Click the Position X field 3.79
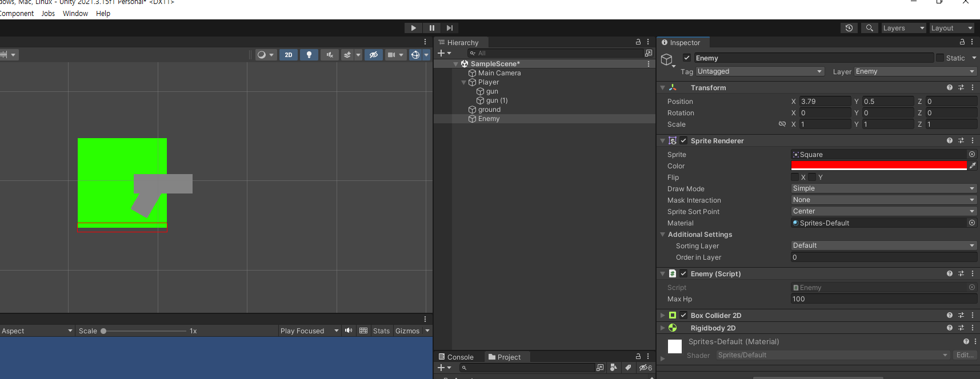 (825, 102)
